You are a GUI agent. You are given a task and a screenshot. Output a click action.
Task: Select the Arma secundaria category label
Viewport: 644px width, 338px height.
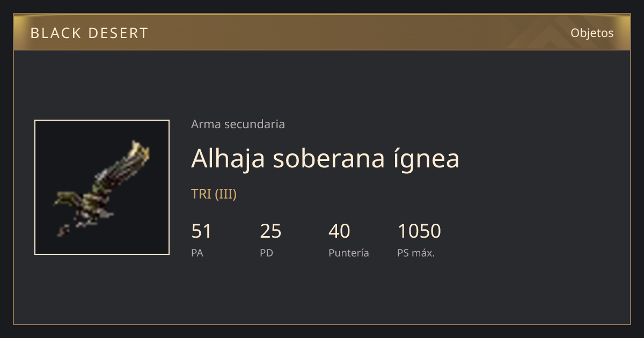(x=238, y=124)
